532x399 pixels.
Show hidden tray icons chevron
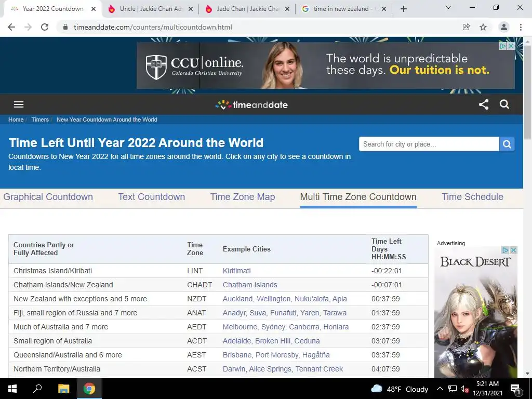(x=440, y=389)
